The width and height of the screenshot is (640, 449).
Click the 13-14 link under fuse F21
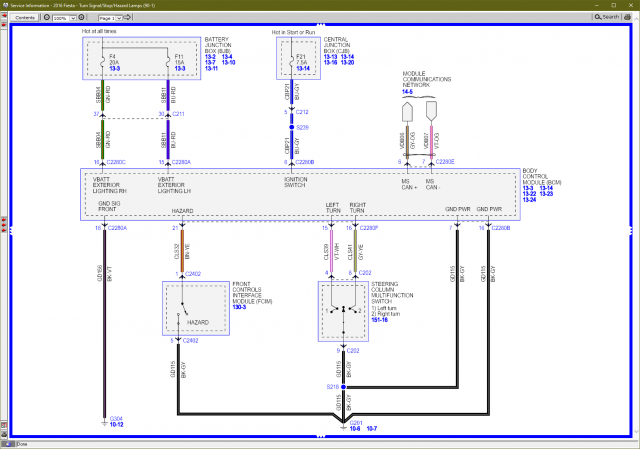point(303,69)
